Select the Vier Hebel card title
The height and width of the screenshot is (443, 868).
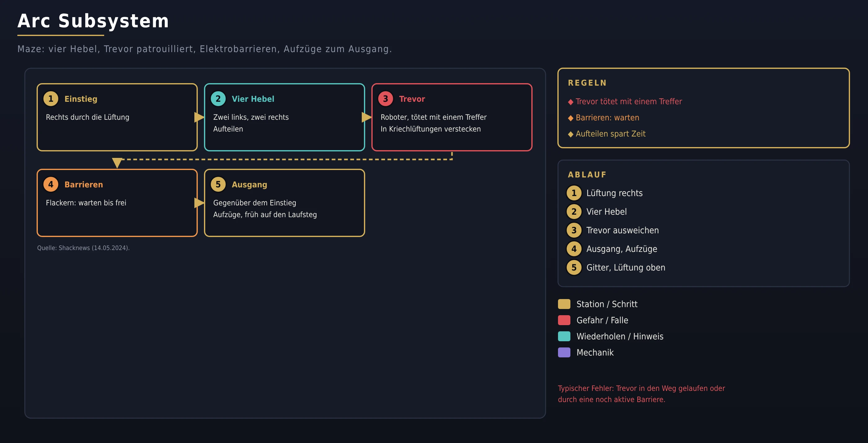click(253, 99)
